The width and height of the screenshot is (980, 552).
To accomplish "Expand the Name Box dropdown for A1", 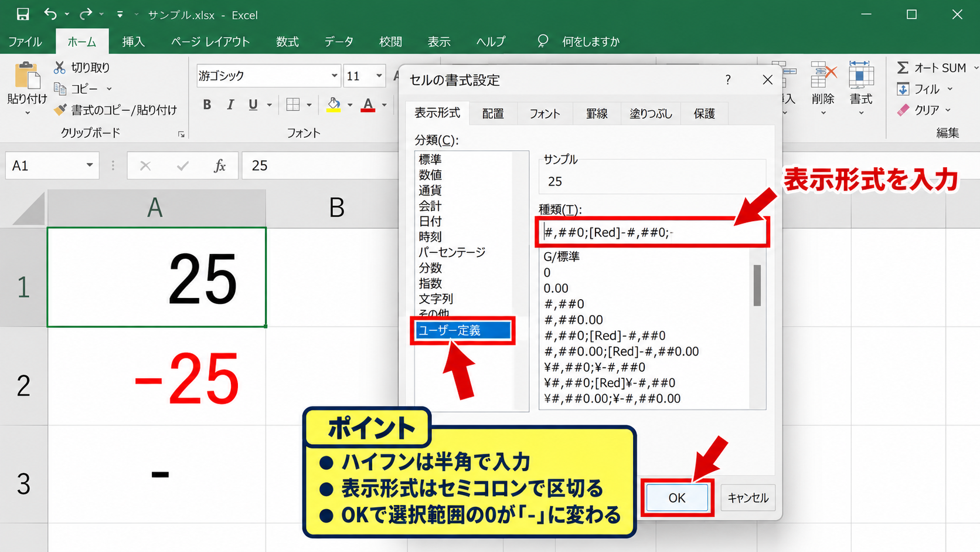I will click(90, 165).
